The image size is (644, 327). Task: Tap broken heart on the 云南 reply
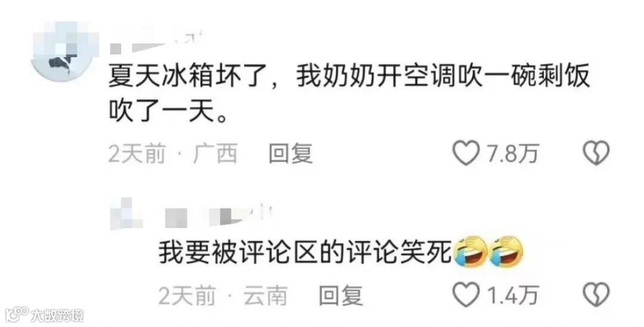pos(596,295)
